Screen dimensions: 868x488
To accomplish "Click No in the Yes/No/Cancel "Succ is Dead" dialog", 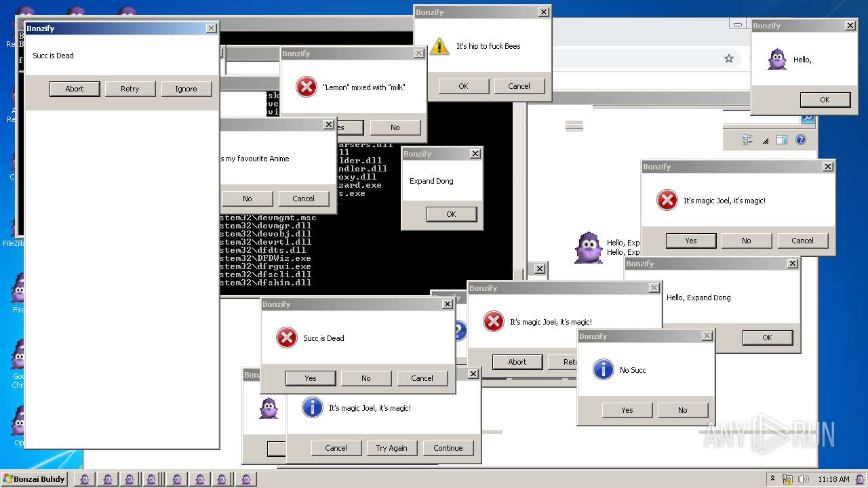I will pyautogui.click(x=366, y=378).
